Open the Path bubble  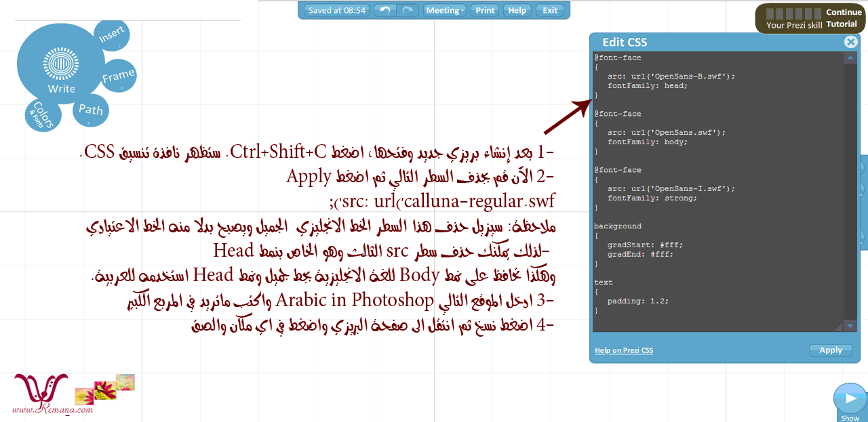pos(91,109)
